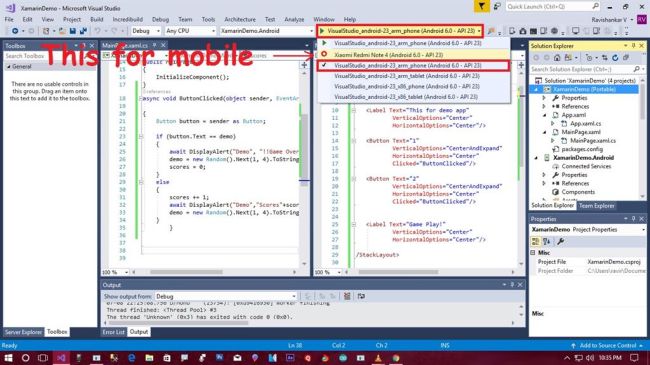Click the Quick Launch search box

(553, 6)
